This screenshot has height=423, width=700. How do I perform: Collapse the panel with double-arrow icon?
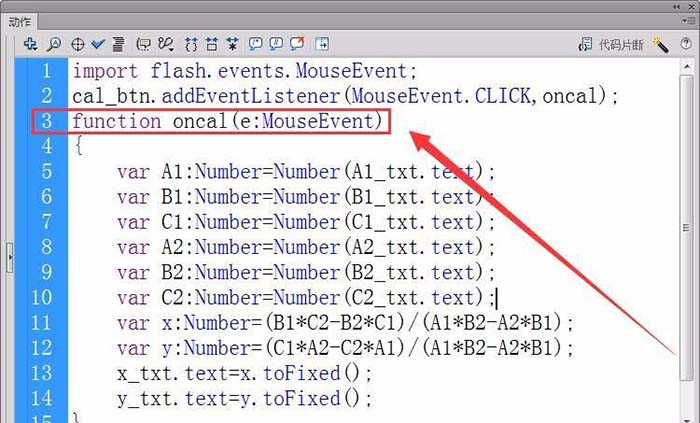click(x=677, y=6)
